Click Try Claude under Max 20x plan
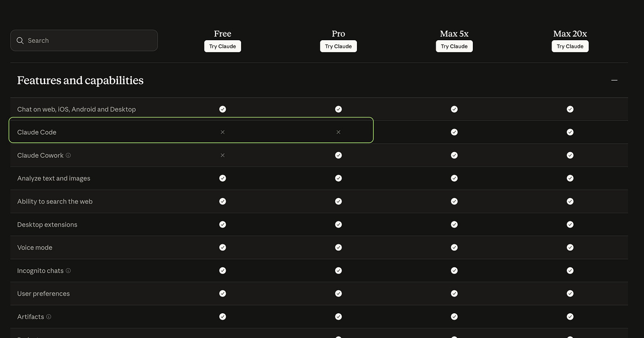Viewport: 644px width, 338px height. (570, 46)
